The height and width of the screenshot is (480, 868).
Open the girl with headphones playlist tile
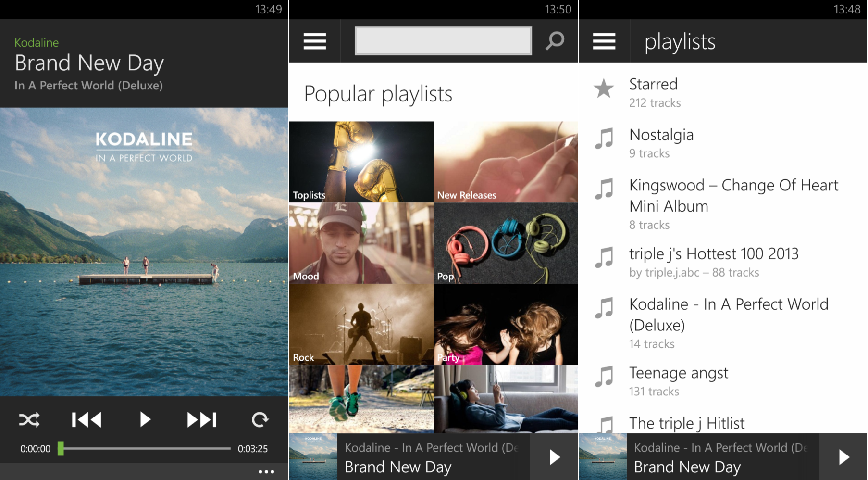pyautogui.click(x=506, y=399)
